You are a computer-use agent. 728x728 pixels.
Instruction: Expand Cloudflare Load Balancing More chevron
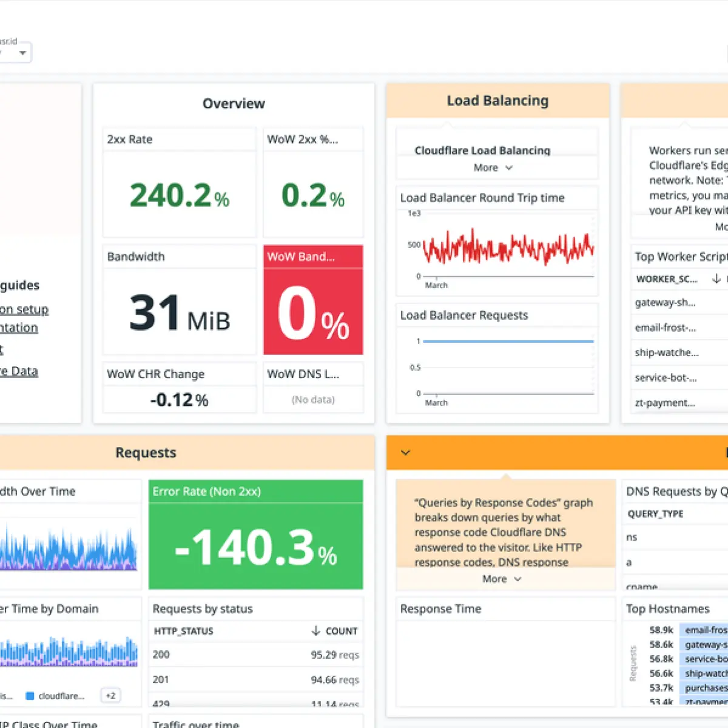click(509, 168)
